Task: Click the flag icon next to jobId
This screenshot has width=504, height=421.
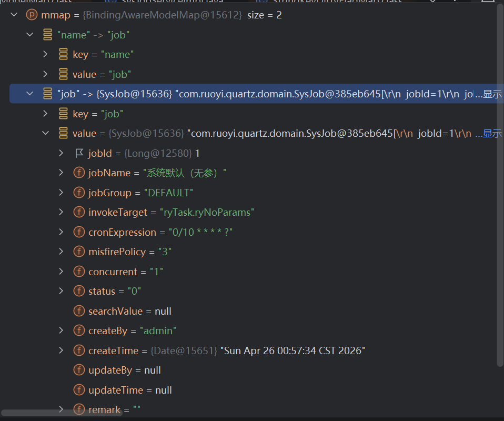Action: coord(79,153)
